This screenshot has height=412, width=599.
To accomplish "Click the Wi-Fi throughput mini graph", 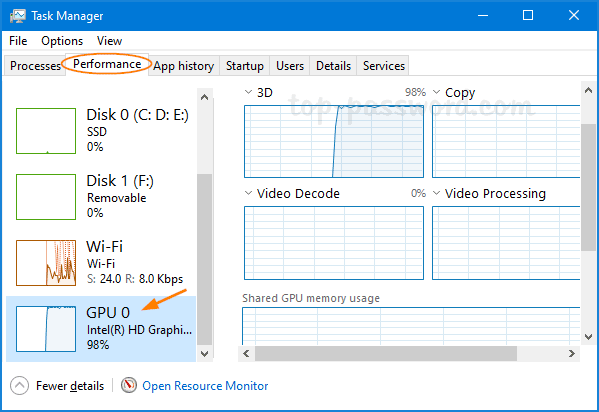I will pos(46,263).
